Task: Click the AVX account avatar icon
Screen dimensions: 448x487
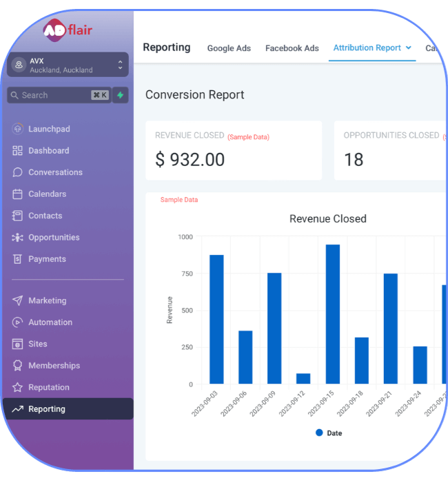Action: (19, 65)
